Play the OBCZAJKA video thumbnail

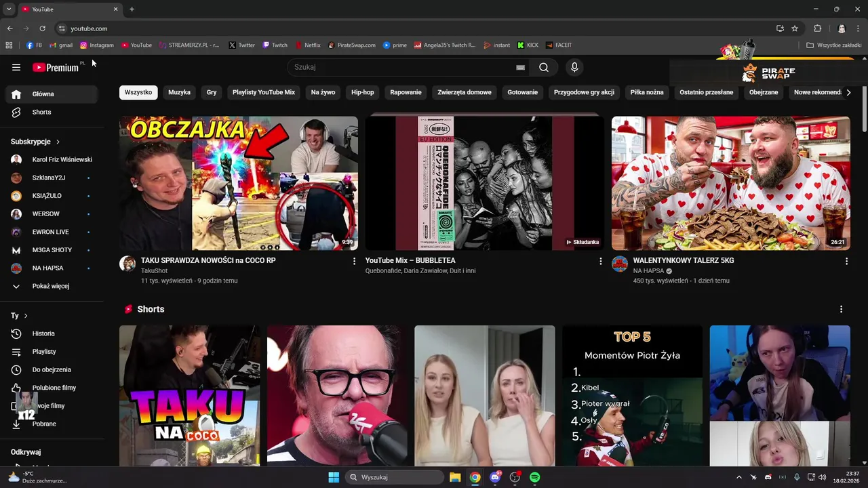click(x=239, y=183)
